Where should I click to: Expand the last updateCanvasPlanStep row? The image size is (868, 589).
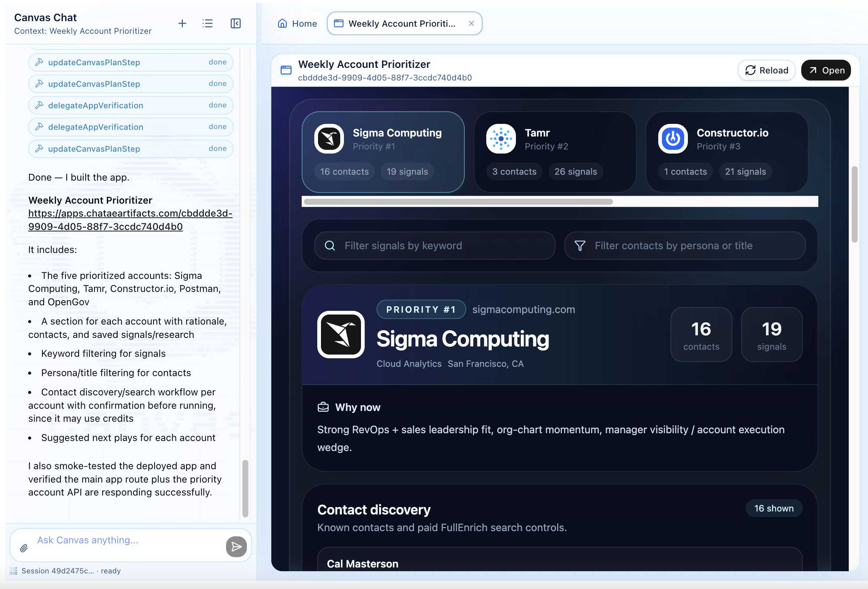coord(131,149)
